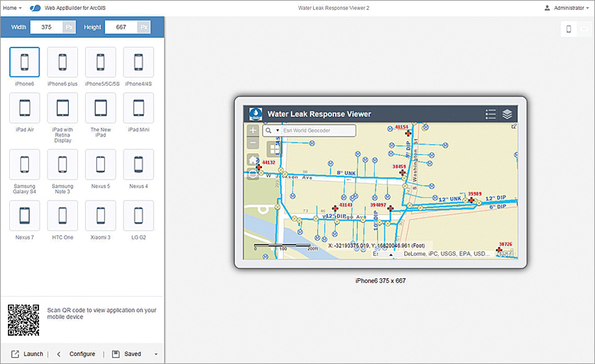
Task: Click the Water Leak Response Viewer 2 title
Action: (x=334, y=8)
